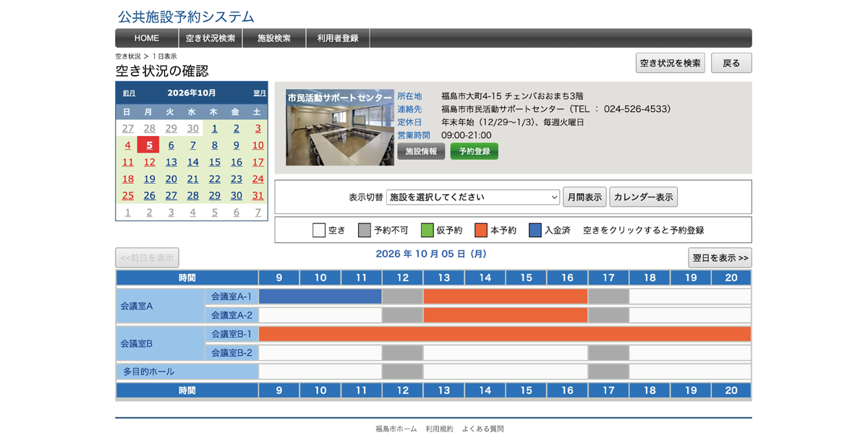Select November 7 in the calendar
Image resolution: width=868 pixels, height=434 pixels.
point(258,213)
